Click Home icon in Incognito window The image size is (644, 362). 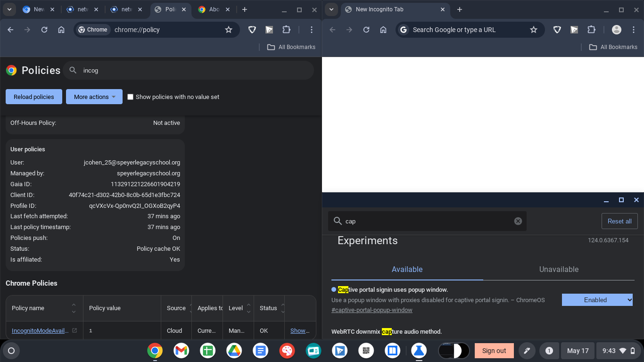pyautogui.click(x=383, y=30)
